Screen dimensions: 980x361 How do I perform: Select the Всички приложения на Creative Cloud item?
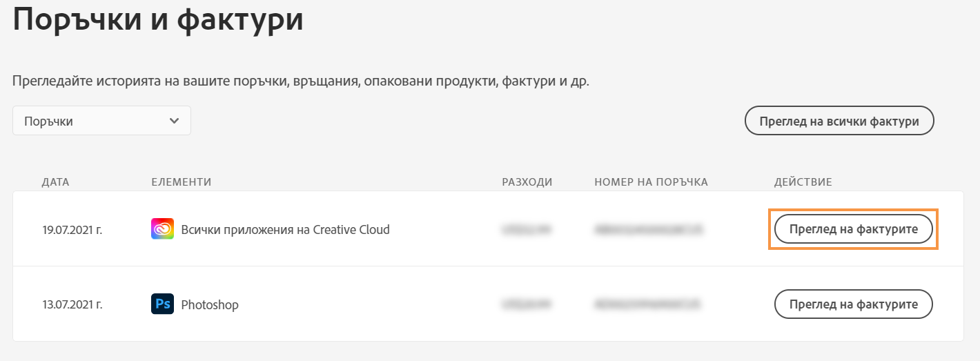tap(285, 230)
